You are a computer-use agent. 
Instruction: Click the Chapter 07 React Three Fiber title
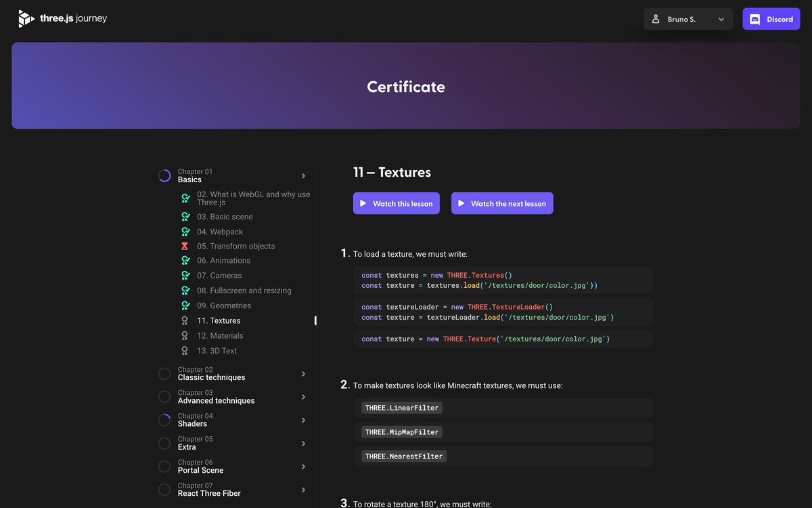click(x=209, y=494)
